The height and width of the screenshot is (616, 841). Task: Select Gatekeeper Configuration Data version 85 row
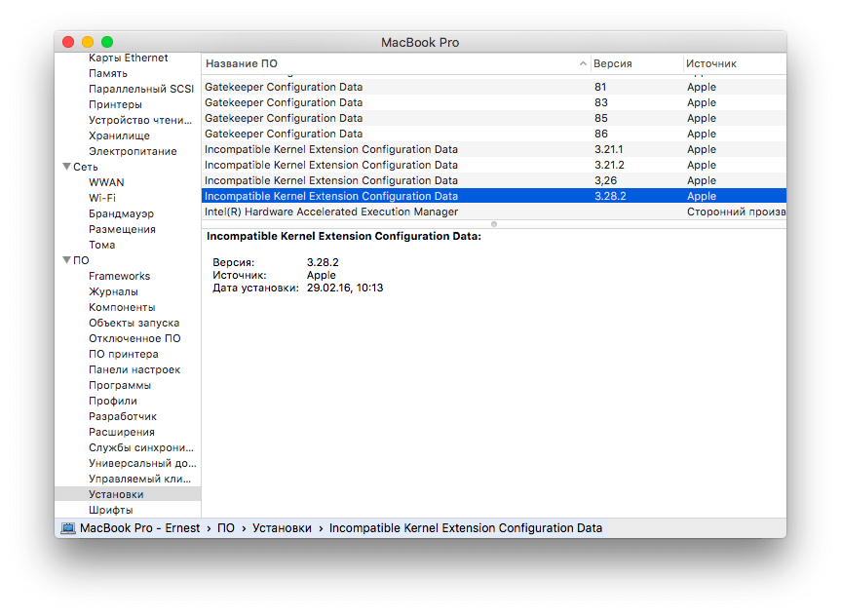point(494,118)
